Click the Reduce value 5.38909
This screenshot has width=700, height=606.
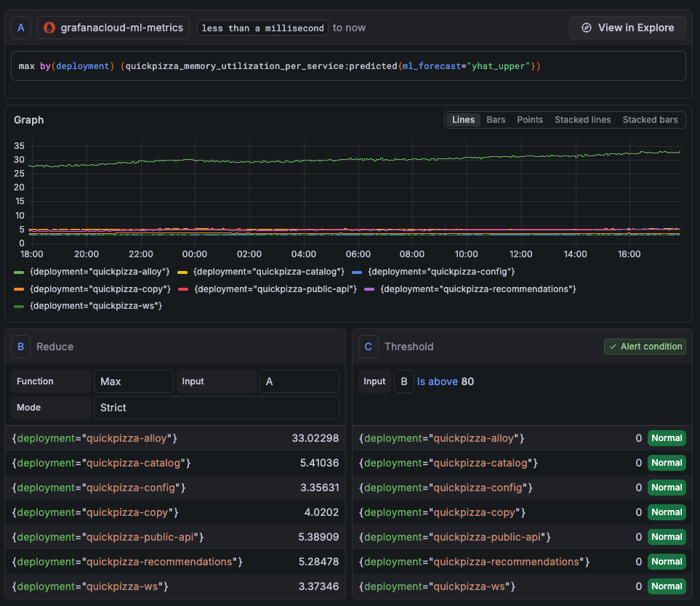pos(318,537)
